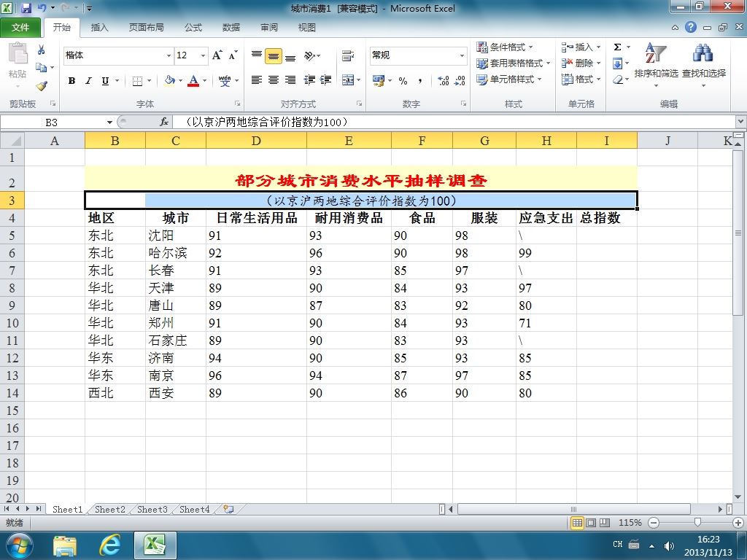Decrease indent of cell contents

coord(309,80)
